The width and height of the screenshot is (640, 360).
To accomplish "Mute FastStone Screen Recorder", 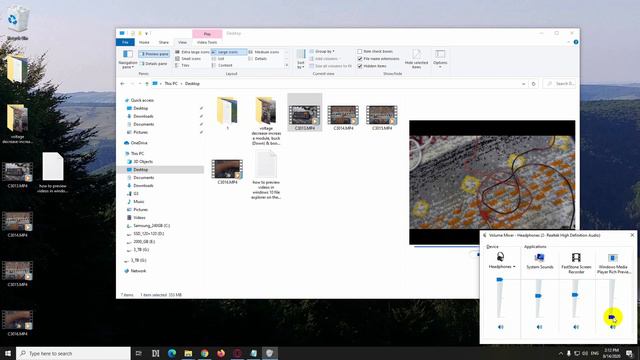I will pyautogui.click(x=576, y=327).
